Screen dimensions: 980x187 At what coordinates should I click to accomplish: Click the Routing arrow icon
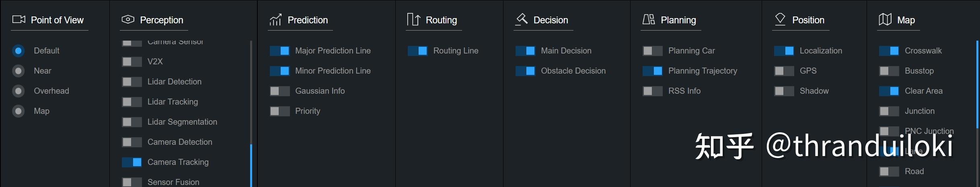click(413, 20)
